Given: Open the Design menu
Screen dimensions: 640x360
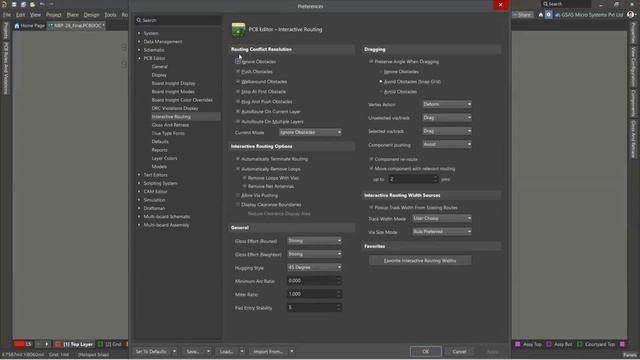Looking at the screenshot, I should coord(91,15).
